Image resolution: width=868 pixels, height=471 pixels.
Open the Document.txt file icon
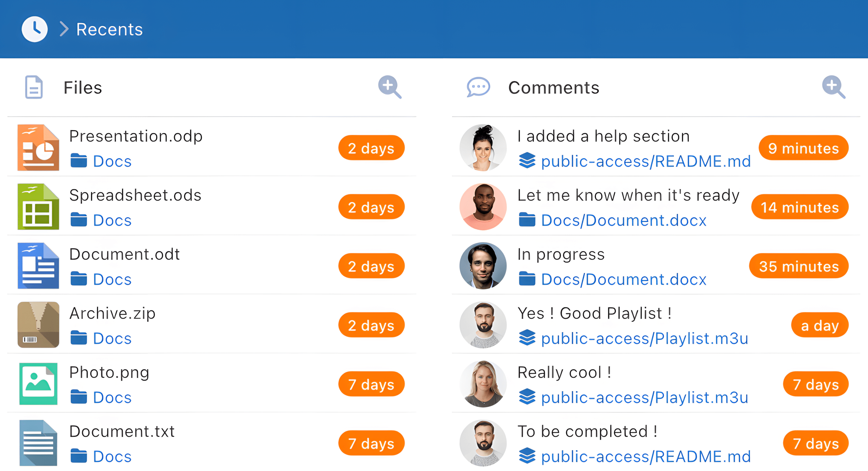pos(38,443)
